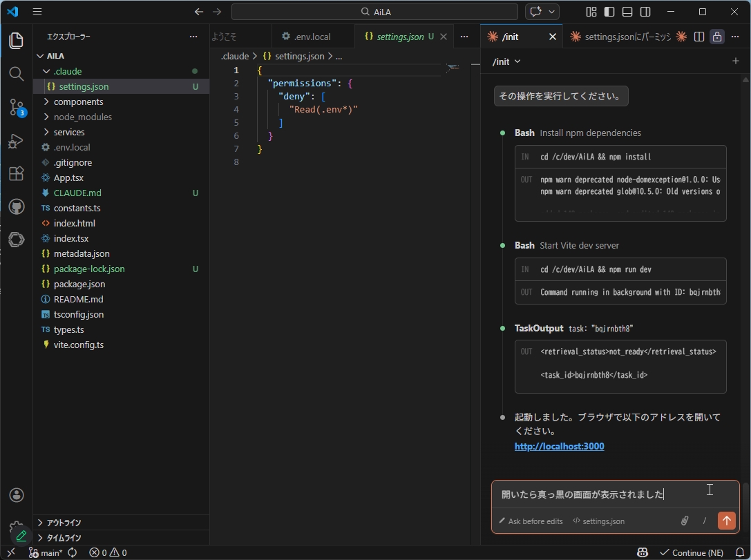
Task: Expand the components folder
Action: pyautogui.click(x=78, y=102)
